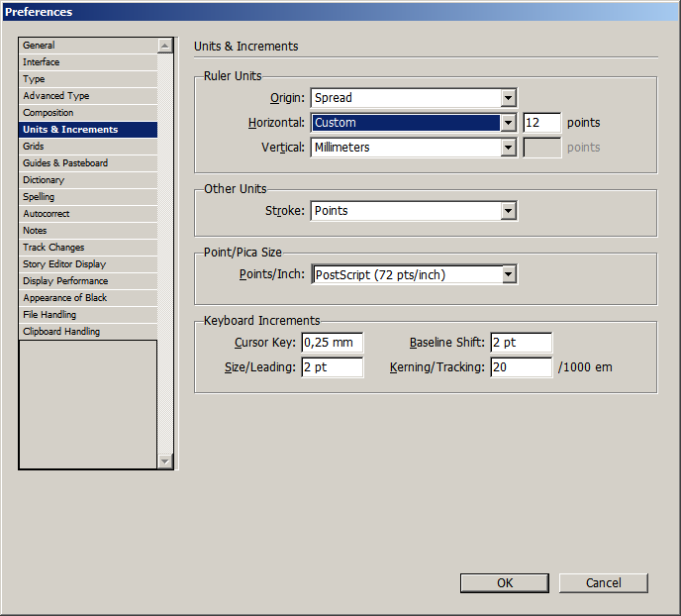681x616 pixels.
Task: Select Spelling in the category list
Action: [x=88, y=197]
